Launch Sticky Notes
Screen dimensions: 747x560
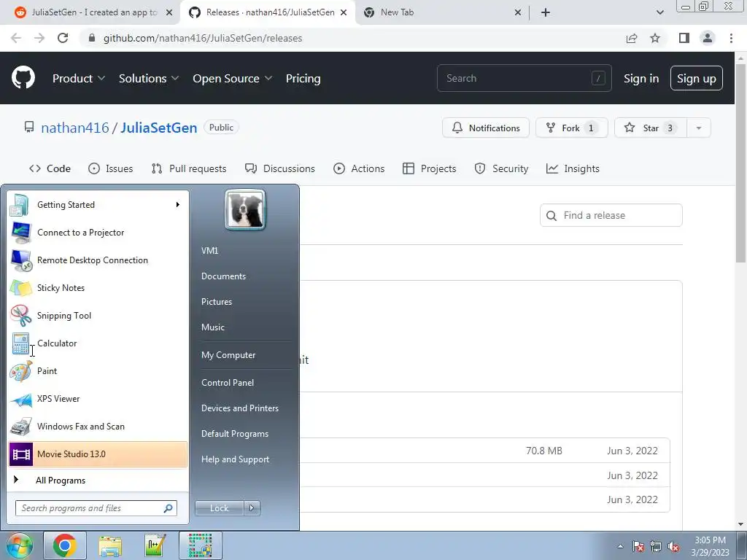[x=98, y=287]
